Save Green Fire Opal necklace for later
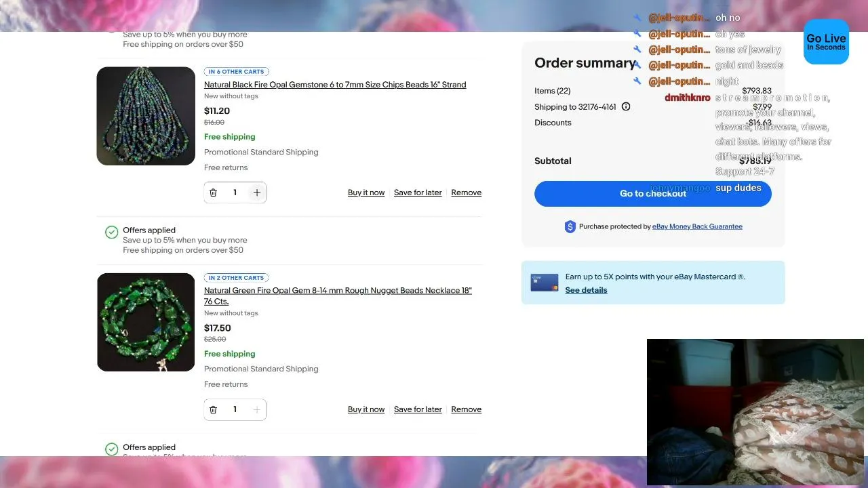Screen dimensions: 868x488 click(x=418, y=409)
